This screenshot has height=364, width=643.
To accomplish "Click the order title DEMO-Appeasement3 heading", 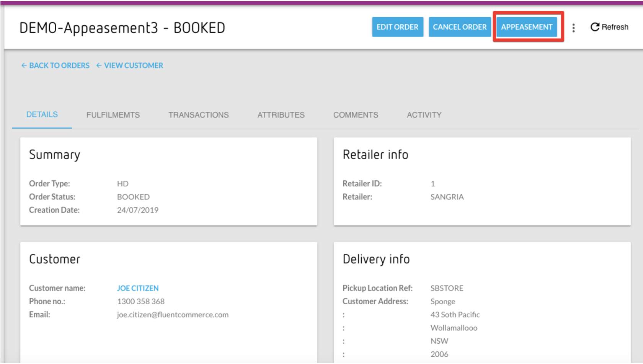I will 122,28.
